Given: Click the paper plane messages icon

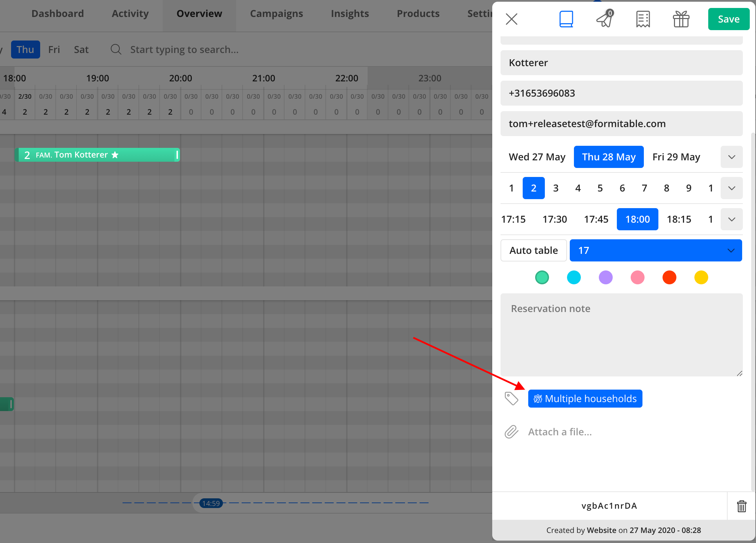Looking at the screenshot, I should [604, 19].
